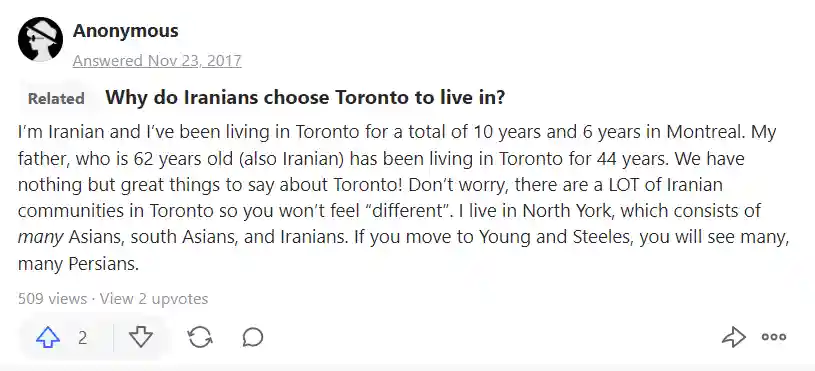The height and width of the screenshot is (371, 815).
Task: Open the Anonymous author name
Action: pos(126,31)
